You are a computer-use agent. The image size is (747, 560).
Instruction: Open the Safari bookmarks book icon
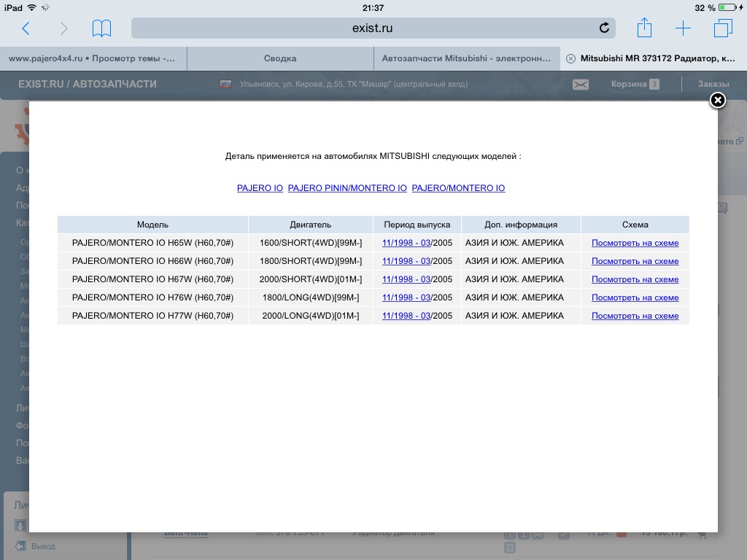(x=101, y=28)
